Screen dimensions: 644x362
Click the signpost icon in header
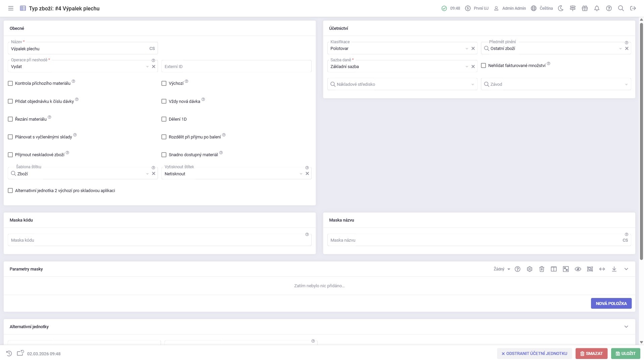(573, 8)
